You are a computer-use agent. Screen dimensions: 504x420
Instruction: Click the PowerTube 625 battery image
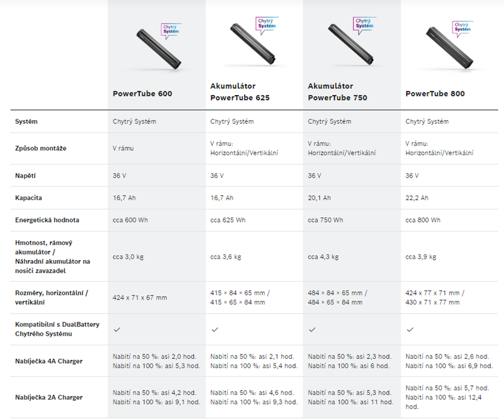click(253, 44)
